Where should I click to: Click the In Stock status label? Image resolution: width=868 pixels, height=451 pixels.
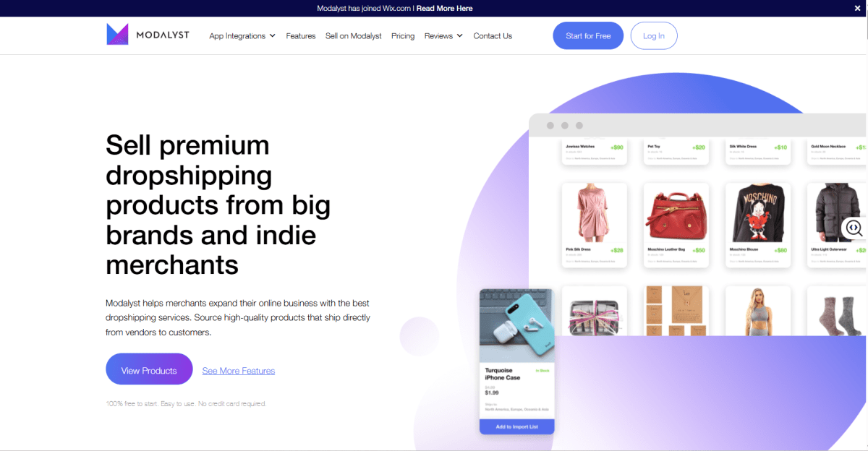click(x=542, y=370)
